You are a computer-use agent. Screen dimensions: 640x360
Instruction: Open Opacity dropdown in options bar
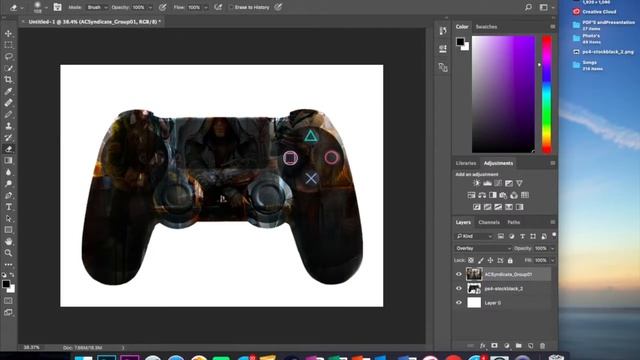[x=150, y=7]
